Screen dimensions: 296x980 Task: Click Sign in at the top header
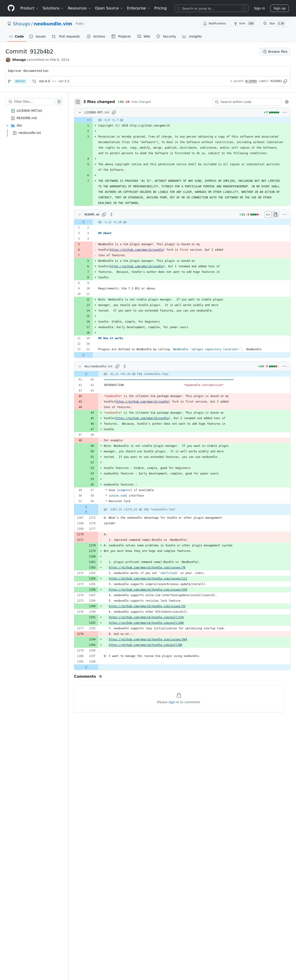pos(260,8)
